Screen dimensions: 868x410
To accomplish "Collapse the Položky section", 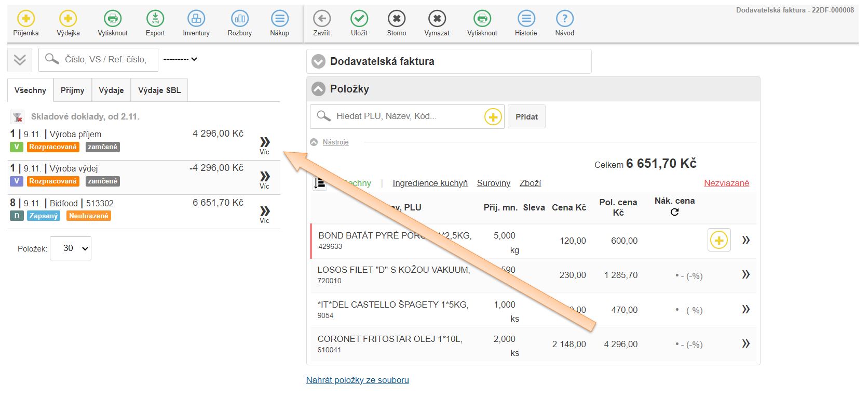I will [318, 89].
